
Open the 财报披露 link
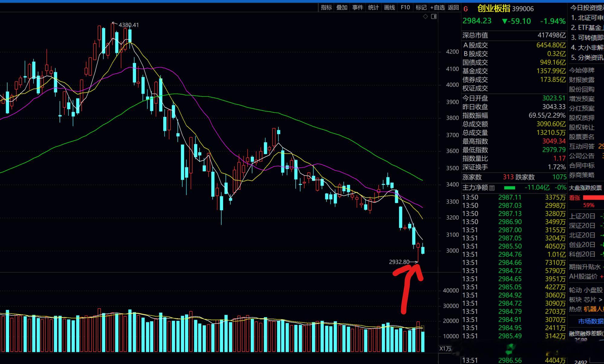click(582, 80)
